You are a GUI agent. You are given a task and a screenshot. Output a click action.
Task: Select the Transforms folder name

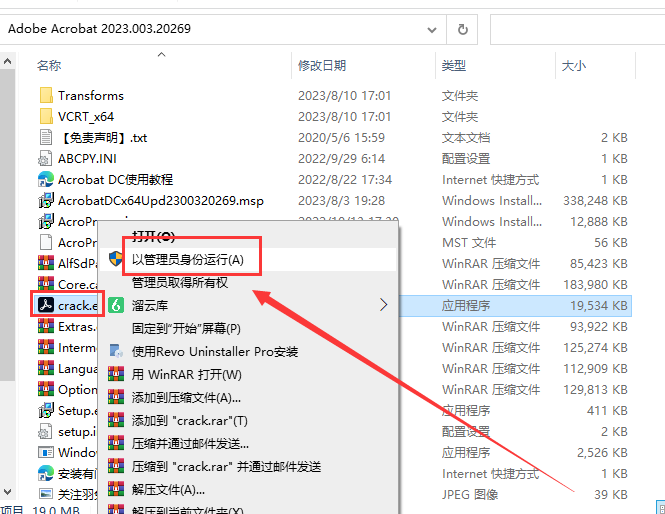pyautogui.click(x=91, y=95)
